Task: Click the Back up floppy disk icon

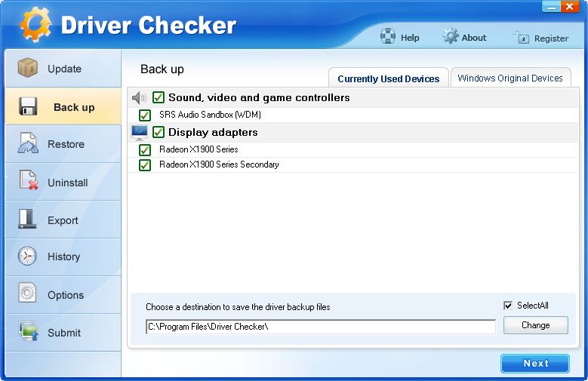Action: (28, 106)
